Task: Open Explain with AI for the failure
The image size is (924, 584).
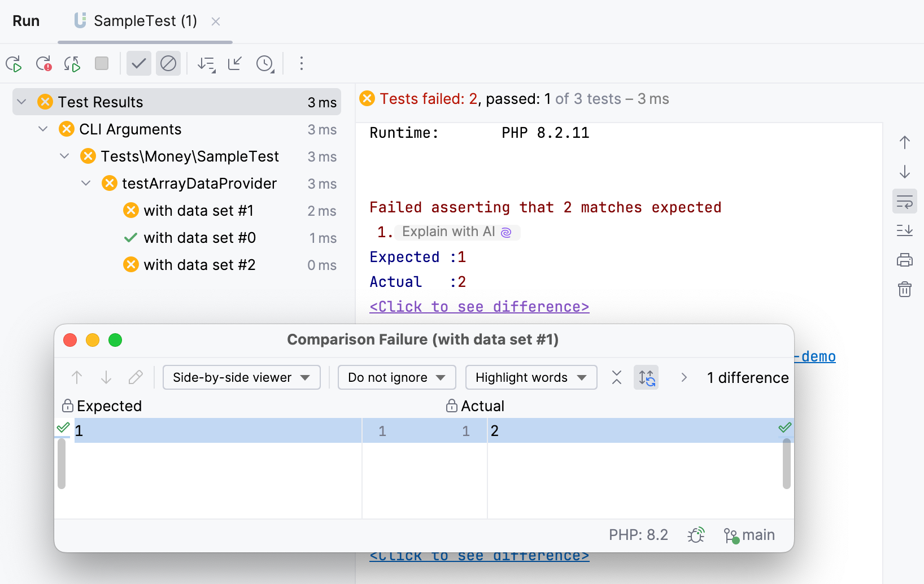Action: [x=456, y=232]
